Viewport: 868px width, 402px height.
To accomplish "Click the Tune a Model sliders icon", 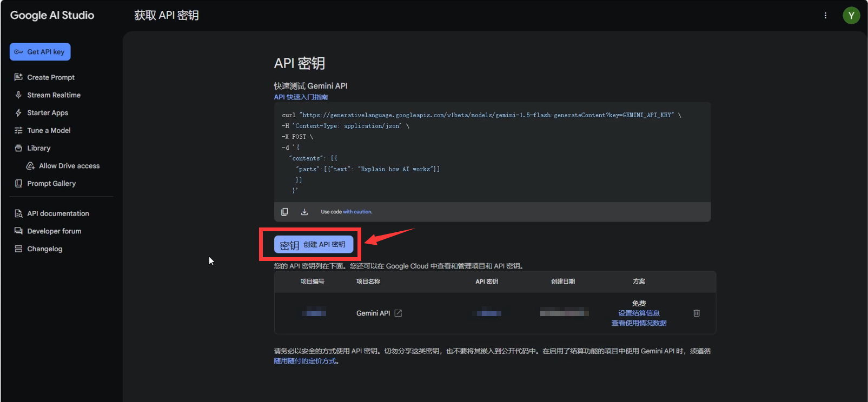I will pyautogui.click(x=18, y=130).
